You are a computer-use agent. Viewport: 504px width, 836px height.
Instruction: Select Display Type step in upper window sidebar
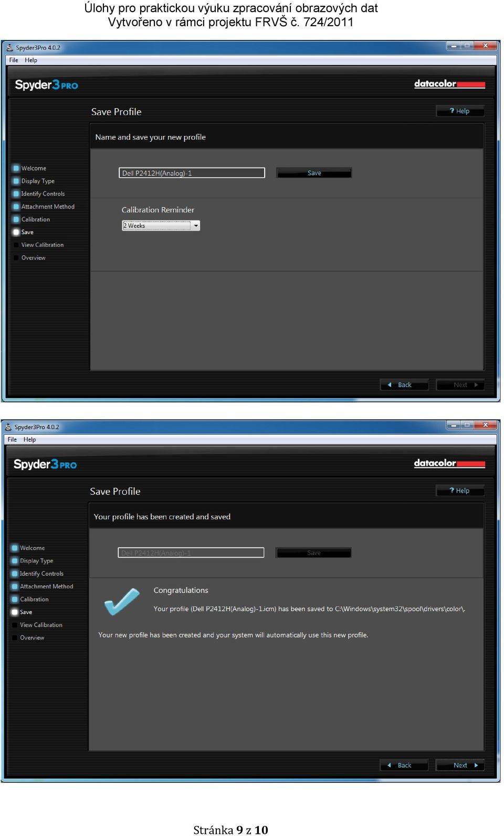point(34,181)
